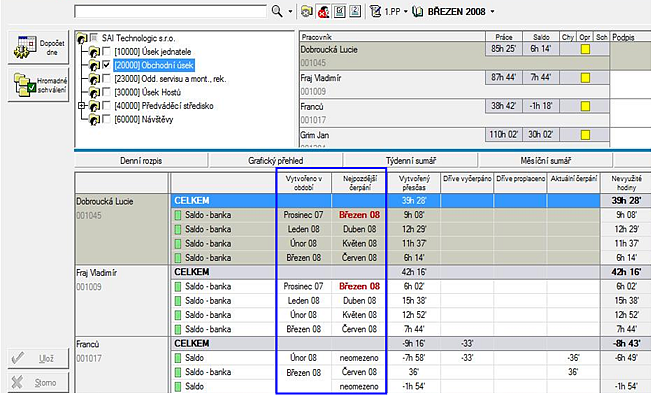Image resolution: width=653 pixels, height=396 pixels.
Task: Switch to the Měsíční sumář tab
Action: (546, 160)
